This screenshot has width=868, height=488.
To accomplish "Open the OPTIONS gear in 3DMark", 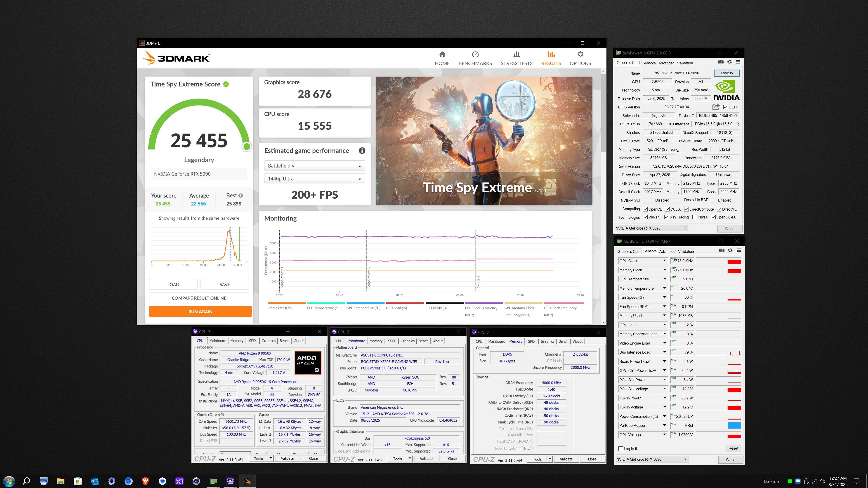I will (580, 58).
